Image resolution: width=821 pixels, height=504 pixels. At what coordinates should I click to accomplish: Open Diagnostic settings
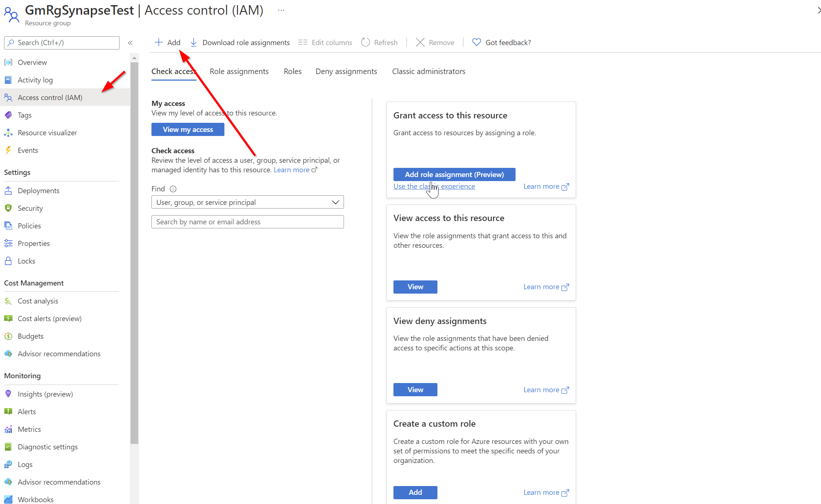click(x=65, y=447)
